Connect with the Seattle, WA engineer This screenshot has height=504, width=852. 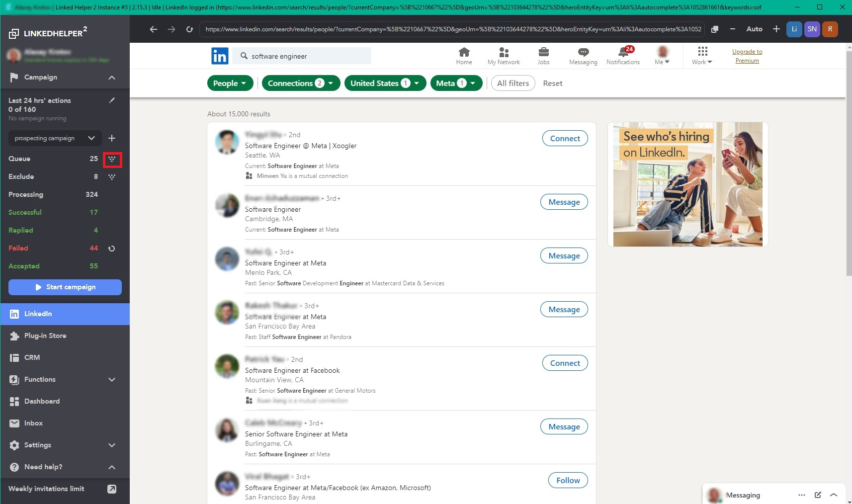tap(565, 138)
